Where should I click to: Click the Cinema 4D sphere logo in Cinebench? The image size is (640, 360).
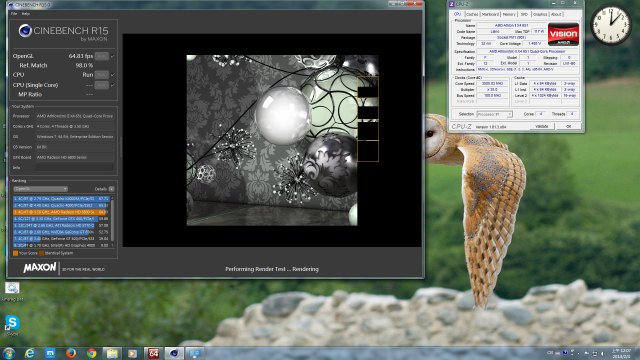tap(25, 31)
